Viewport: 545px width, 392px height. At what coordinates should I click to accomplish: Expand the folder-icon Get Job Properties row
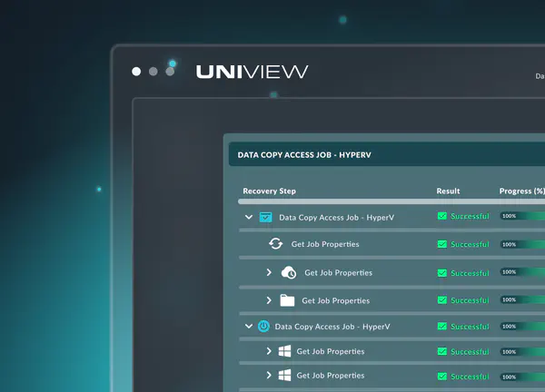(269, 300)
